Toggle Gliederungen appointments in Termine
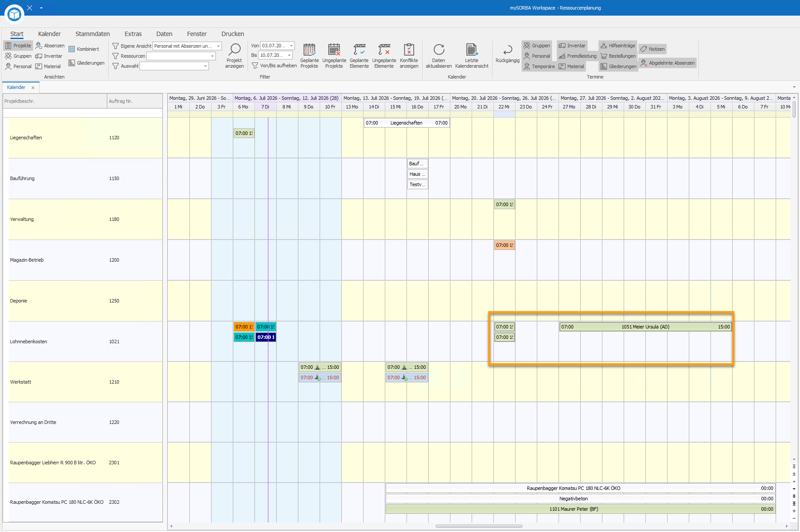This screenshot has height=532, width=800. tap(618, 66)
